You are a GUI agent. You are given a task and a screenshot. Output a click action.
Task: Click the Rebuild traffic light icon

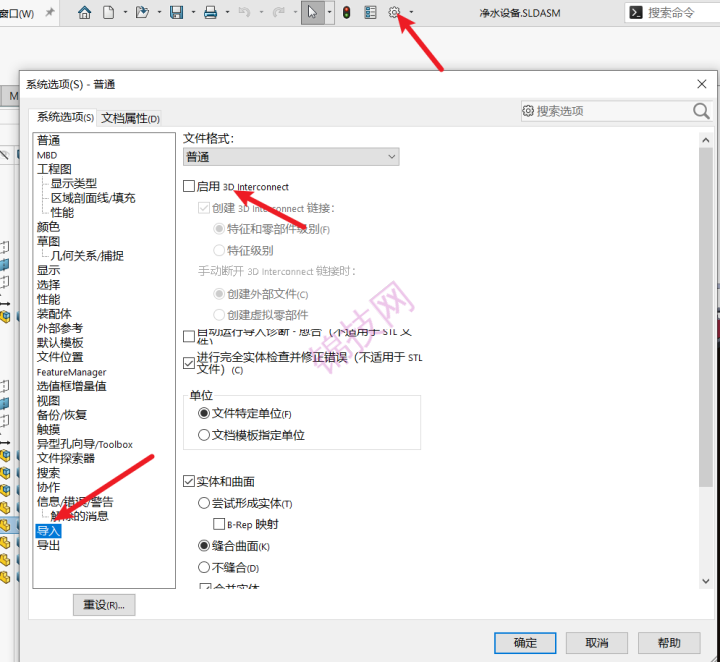[x=347, y=12]
